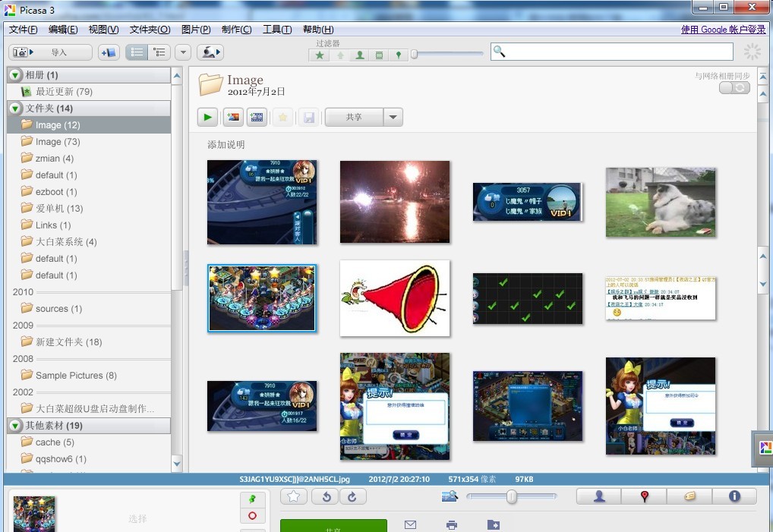Create a movie presentation from the folder
The width and height of the screenshot is (773, 532).
257,118
